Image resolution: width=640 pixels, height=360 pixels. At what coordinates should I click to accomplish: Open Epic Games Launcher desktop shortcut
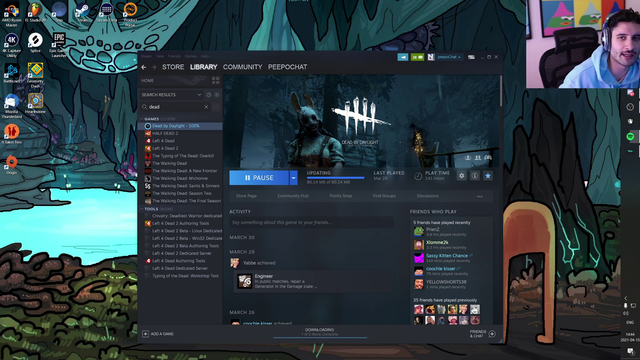[x=59, y=45]
